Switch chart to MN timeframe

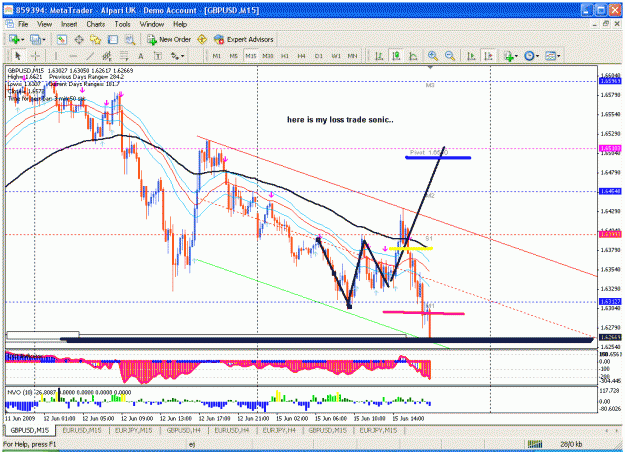pyautogui.click(x=352, y=56)
